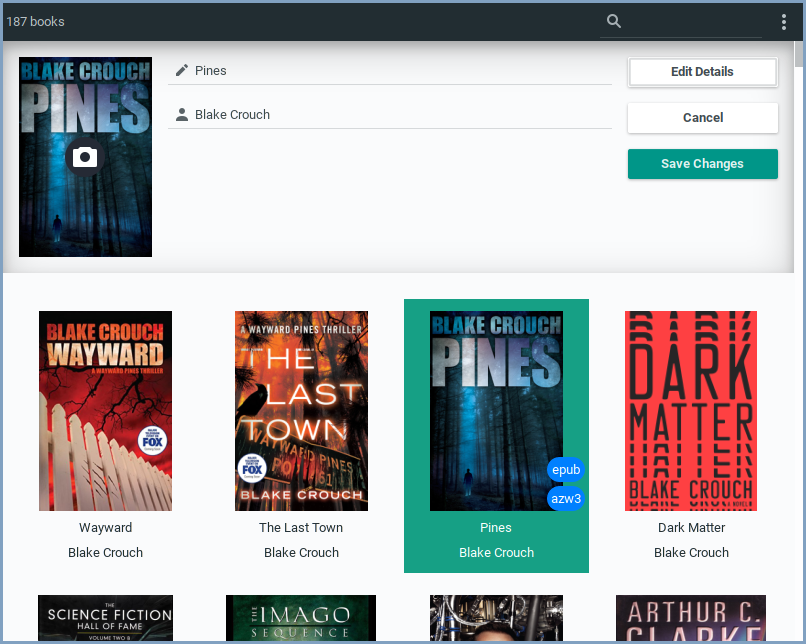
Task: Click Blake Crouch under The Last Town
Action: (x=301, y=553)
